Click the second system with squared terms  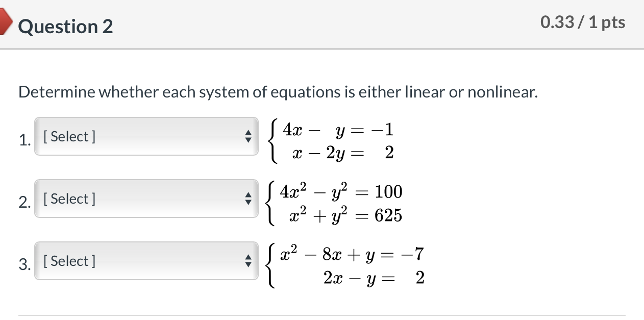click(x=337, y=203)
